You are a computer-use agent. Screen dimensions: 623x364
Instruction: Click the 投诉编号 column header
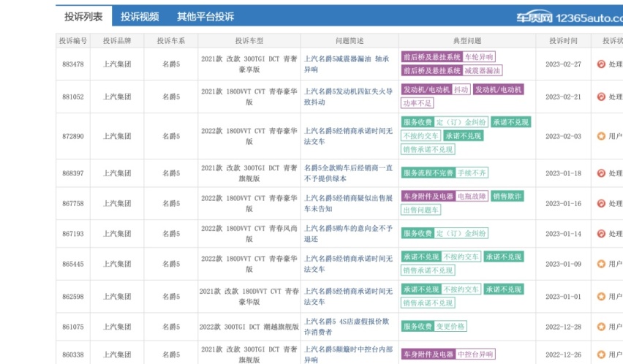point(73,40)
